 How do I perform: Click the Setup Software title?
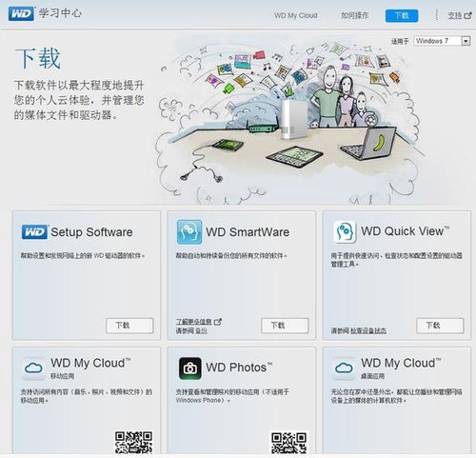point(91,232)
